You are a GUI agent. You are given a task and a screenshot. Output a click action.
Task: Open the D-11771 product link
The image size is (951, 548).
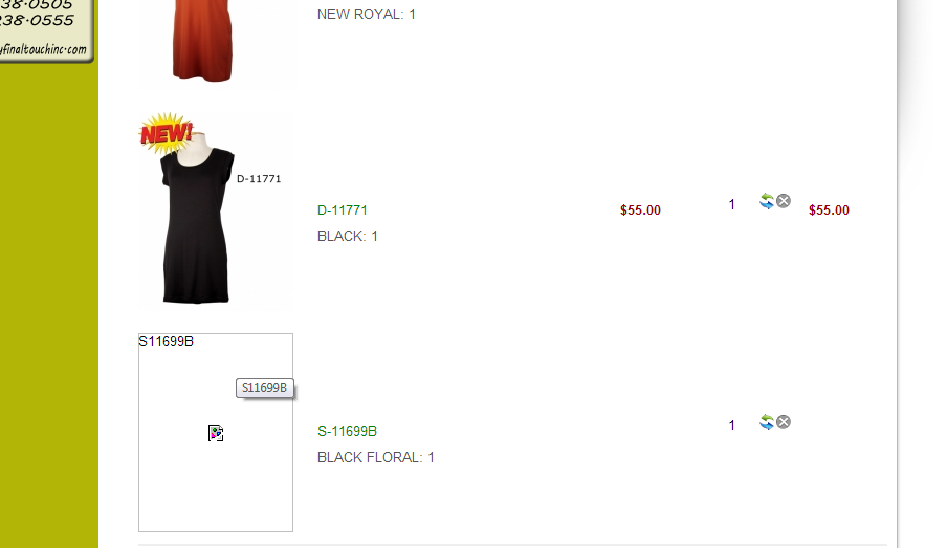coord(343,210)
